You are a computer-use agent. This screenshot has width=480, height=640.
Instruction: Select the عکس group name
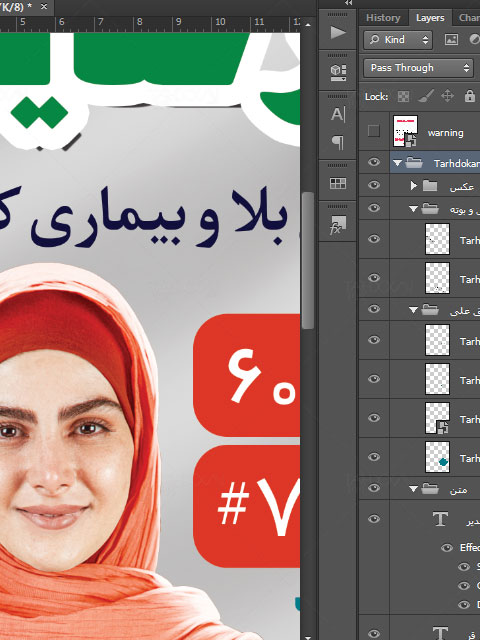point(461,187)
